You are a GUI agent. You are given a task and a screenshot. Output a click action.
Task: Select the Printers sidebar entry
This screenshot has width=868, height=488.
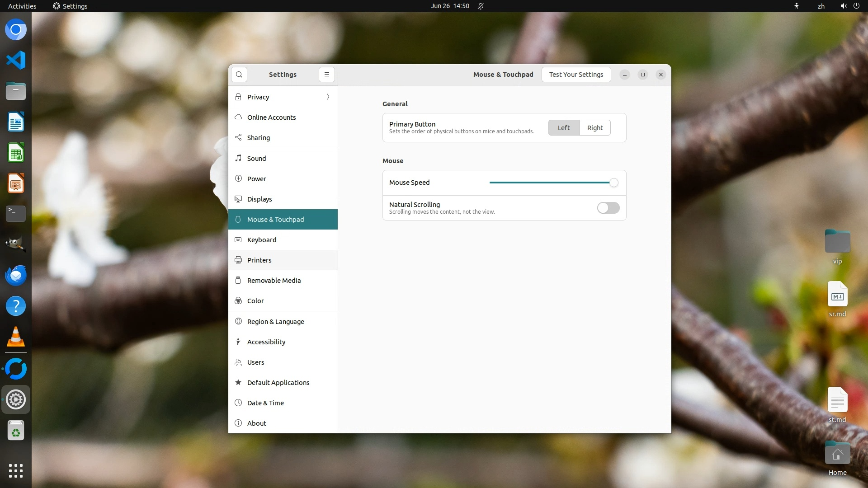click(x=259, y=260)
